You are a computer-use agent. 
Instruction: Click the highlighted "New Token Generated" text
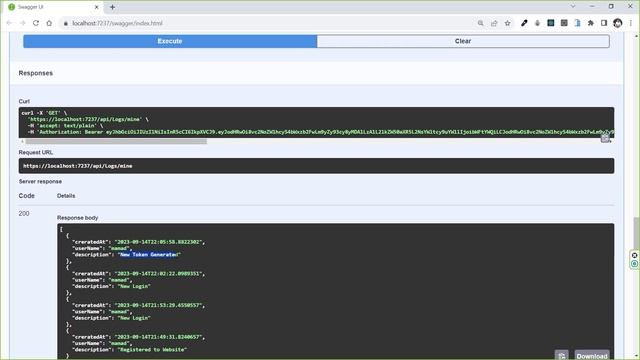pyautogui.click(x=149, y=255)
